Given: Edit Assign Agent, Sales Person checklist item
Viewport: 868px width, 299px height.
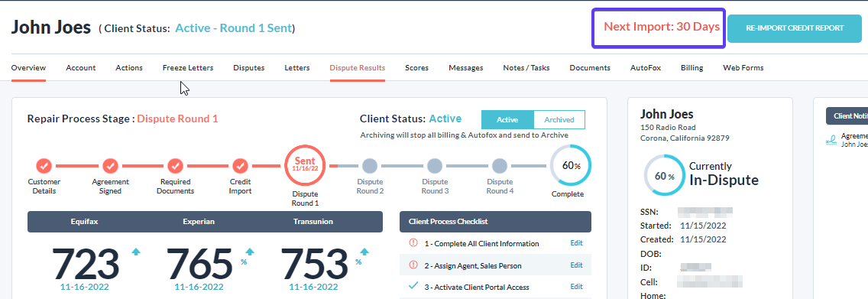Looking at the screenshot, I should (576, 265).
